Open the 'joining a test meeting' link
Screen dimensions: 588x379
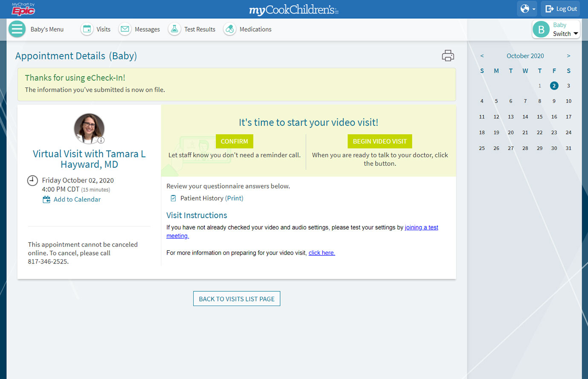[421, 228]
